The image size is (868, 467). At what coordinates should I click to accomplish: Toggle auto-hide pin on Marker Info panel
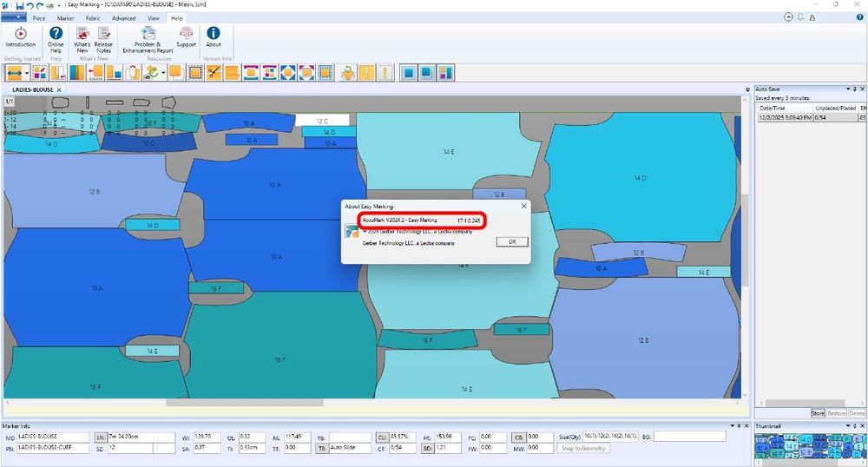pyautogui.click(x=739, y=426)
